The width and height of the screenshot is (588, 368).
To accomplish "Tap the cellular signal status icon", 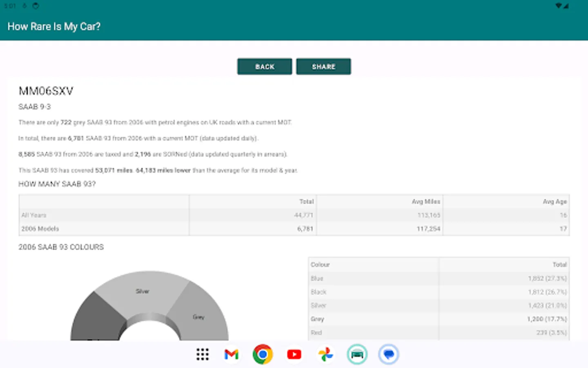I will coord(566,6).
